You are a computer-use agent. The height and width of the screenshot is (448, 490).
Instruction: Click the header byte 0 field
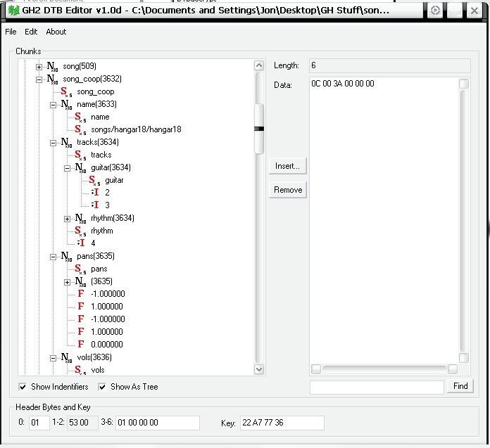click(39, 423)
